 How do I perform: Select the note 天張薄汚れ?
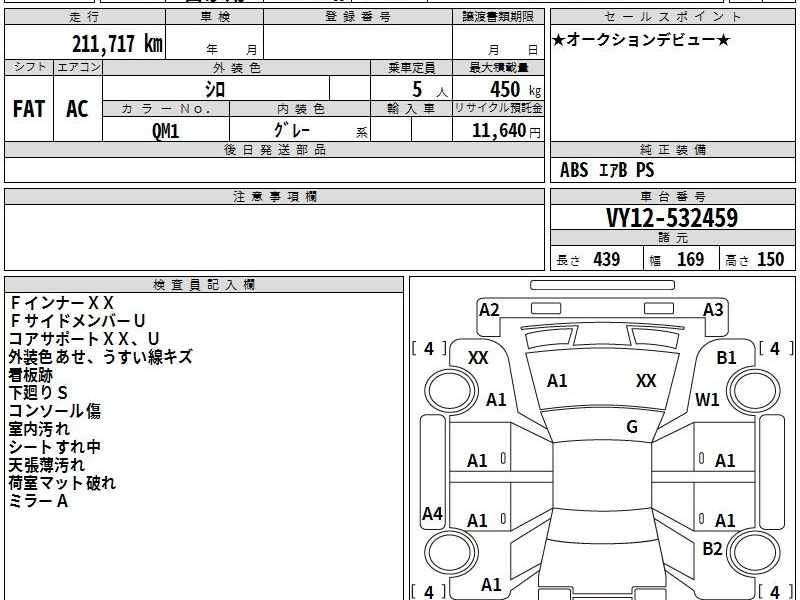coord(46,465)
